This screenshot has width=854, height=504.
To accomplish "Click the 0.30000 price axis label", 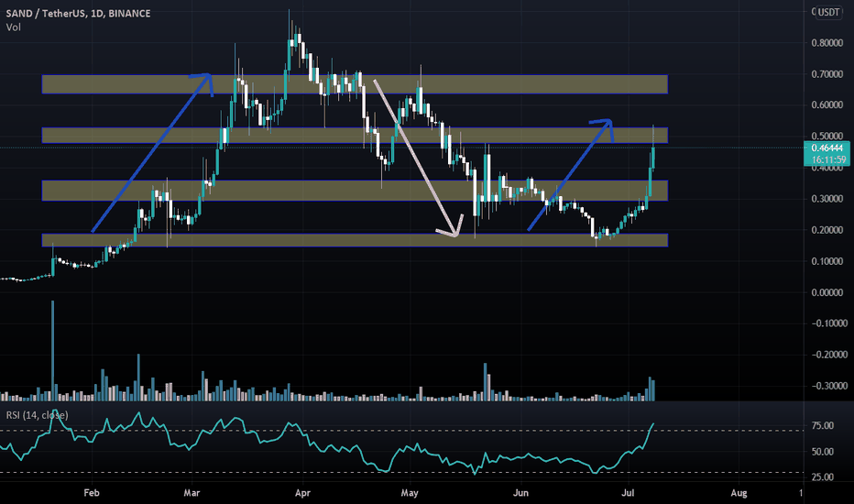I will click(x=827, y=199).
